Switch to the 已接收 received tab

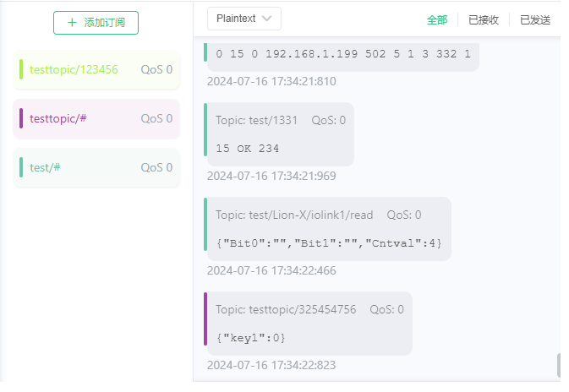[484, 20]
